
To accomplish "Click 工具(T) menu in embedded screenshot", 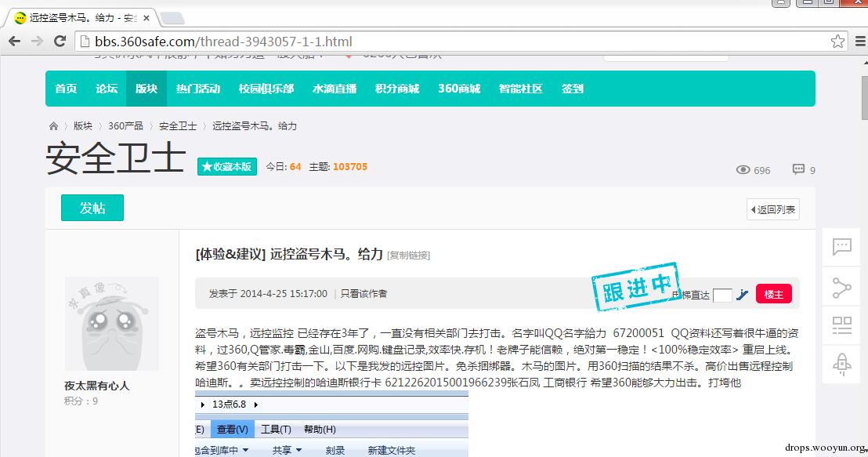I will tap(276, 430).
